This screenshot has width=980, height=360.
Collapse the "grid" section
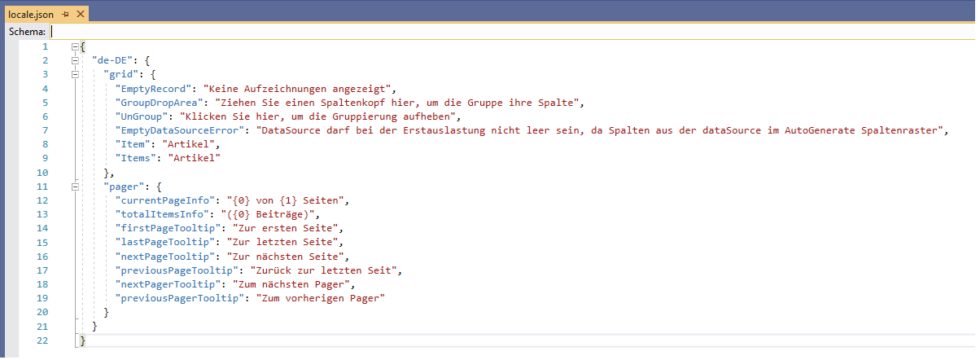pyautogui.click(x=75, y=75)
